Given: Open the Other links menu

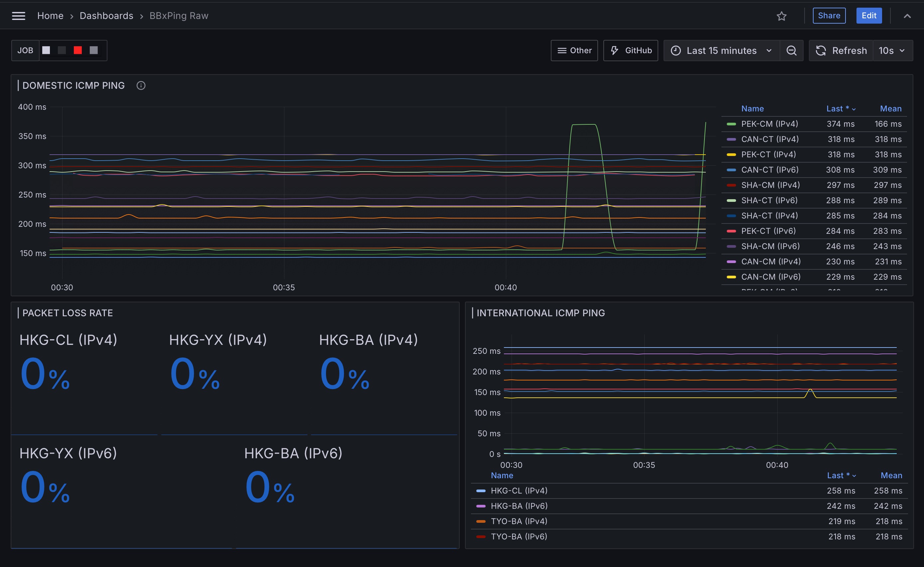Looking at the screenshot, I should point(574,51).
